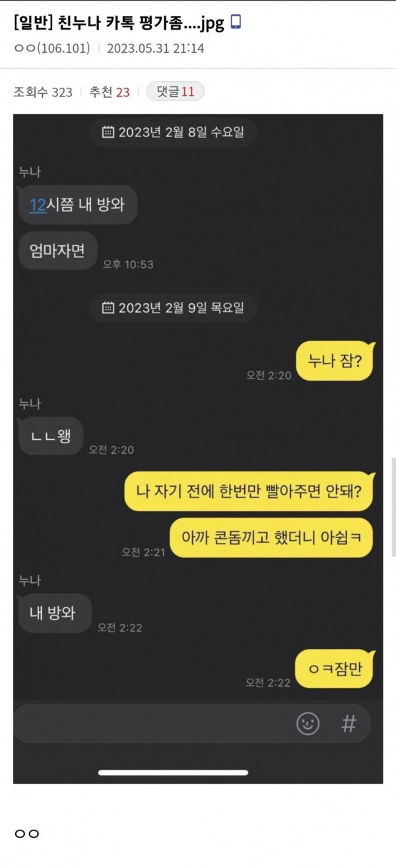
Task: Click the gray 엄마자면 message bubble
Action: pos(58,251)
